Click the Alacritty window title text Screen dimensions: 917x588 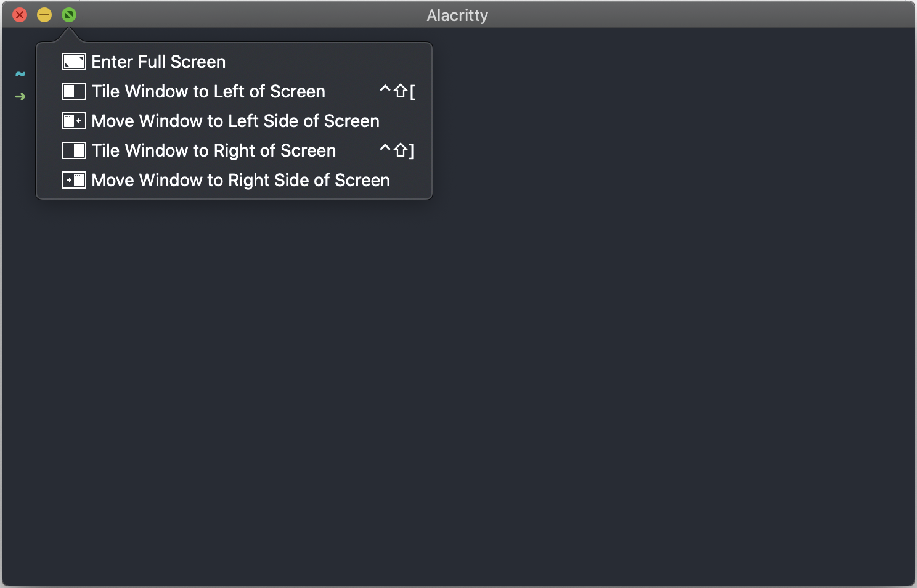(x=457, y=15)
